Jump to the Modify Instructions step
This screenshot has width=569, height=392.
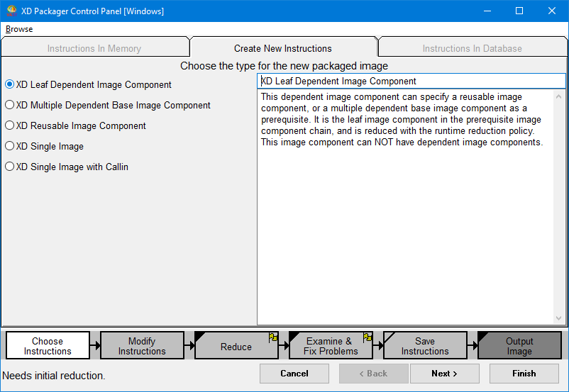(x=142, y=346)
